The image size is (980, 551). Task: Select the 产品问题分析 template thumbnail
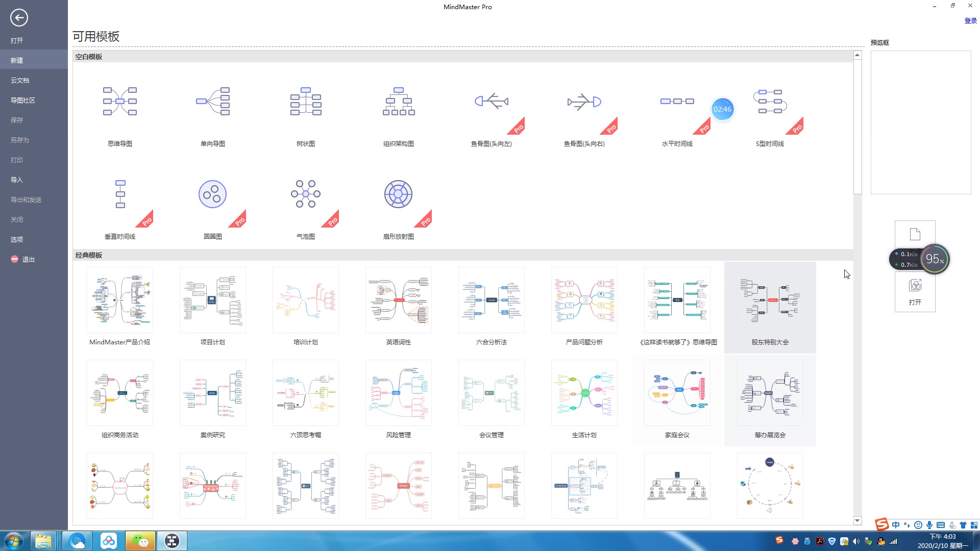coord(584,300)
